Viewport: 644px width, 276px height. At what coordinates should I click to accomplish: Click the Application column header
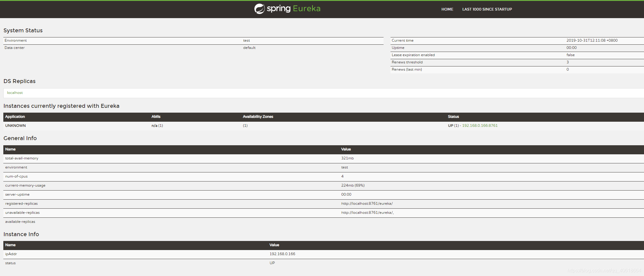click(x=15, y=117)
